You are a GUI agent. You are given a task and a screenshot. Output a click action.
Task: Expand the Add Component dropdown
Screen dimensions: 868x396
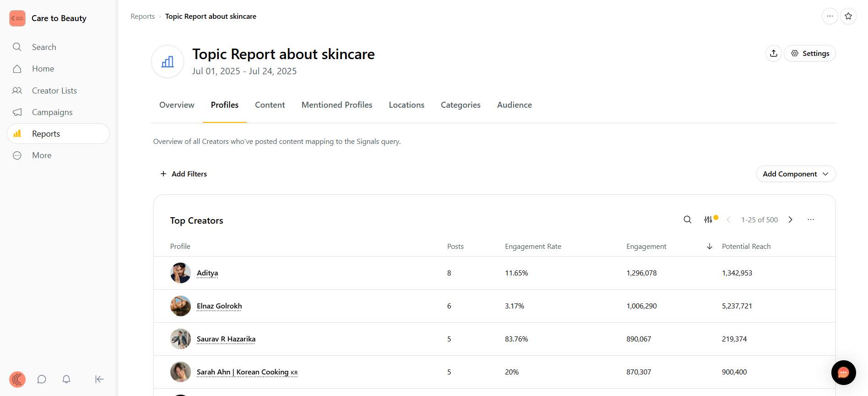796,174
